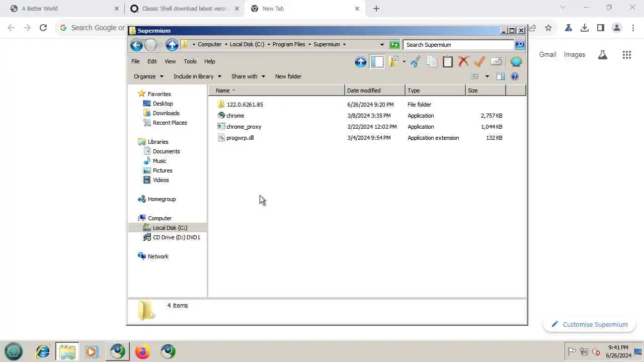The height and width of the screenshot is (362, 644).
Task: Select Documents library
Action: click(x=162, y=151)
